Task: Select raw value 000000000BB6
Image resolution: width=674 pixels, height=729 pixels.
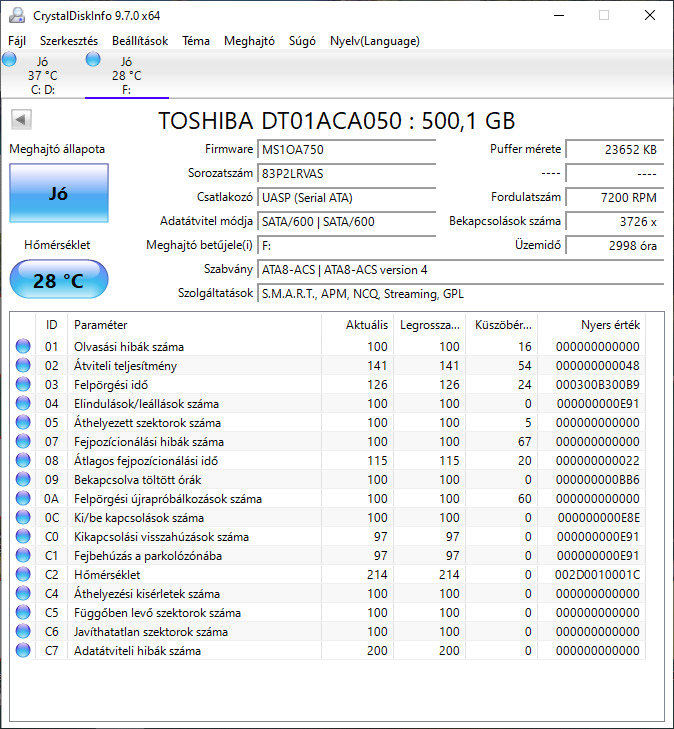Action: (x=598, y=480)
